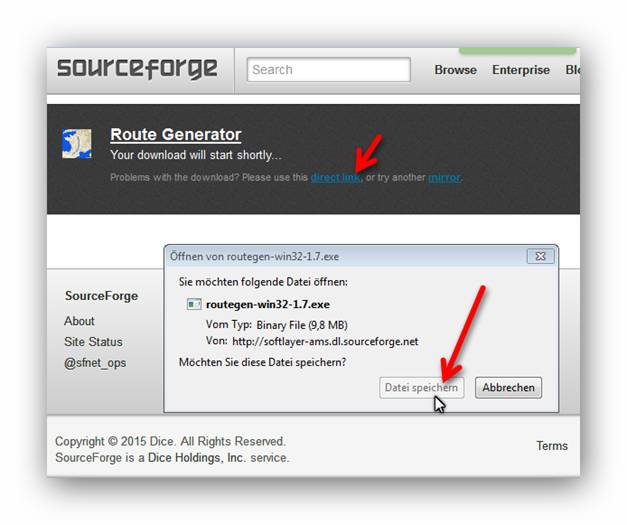Click the SourceForge logo in the header
The height and width of the screenshot is (525, 627).
click(x=137, y=68)
